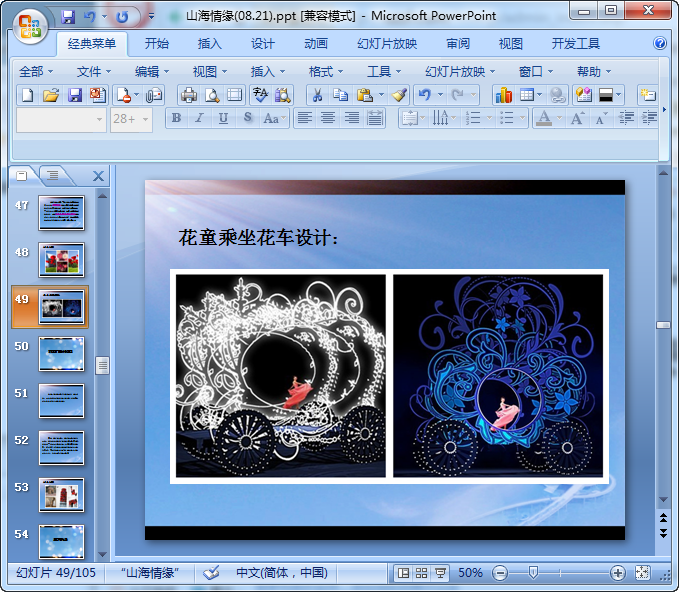This screenshot has width=679, height=592.
Task: Undo with the toolbar undo arrow
Action: (x=425, y=95)
